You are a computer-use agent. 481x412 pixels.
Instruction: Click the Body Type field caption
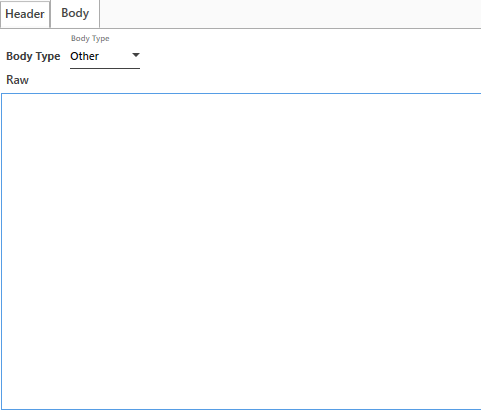pyautogui.click(x=33, y=56)
